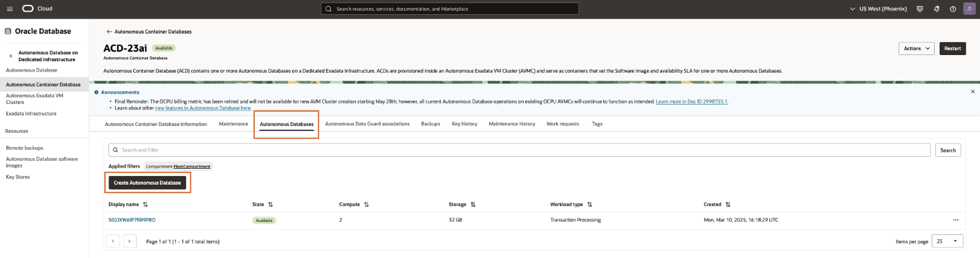Switch to Autonomous Container Database information tab

(156, 124)
